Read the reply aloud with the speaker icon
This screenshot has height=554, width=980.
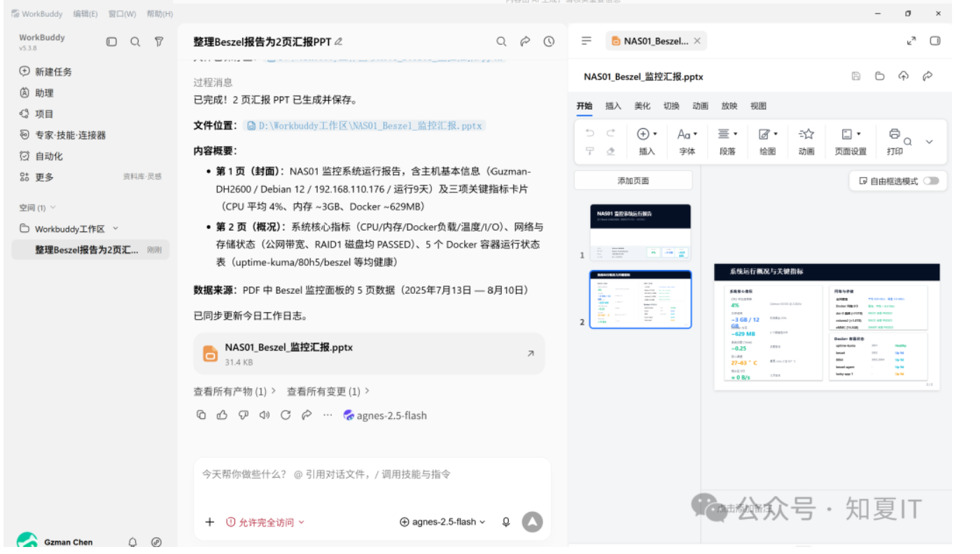click(x=265, y=415)
